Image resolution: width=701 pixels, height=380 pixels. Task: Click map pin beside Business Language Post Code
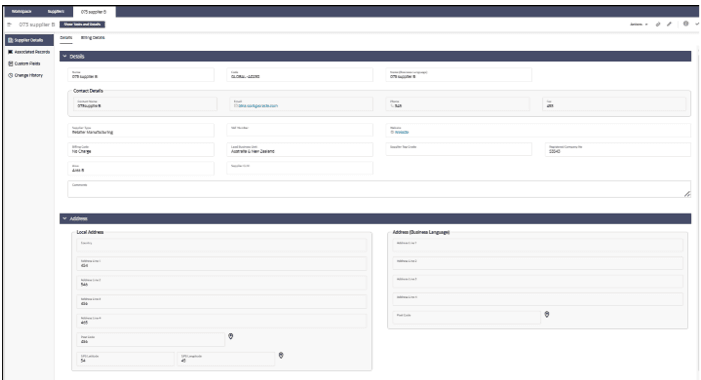[547, 314]
